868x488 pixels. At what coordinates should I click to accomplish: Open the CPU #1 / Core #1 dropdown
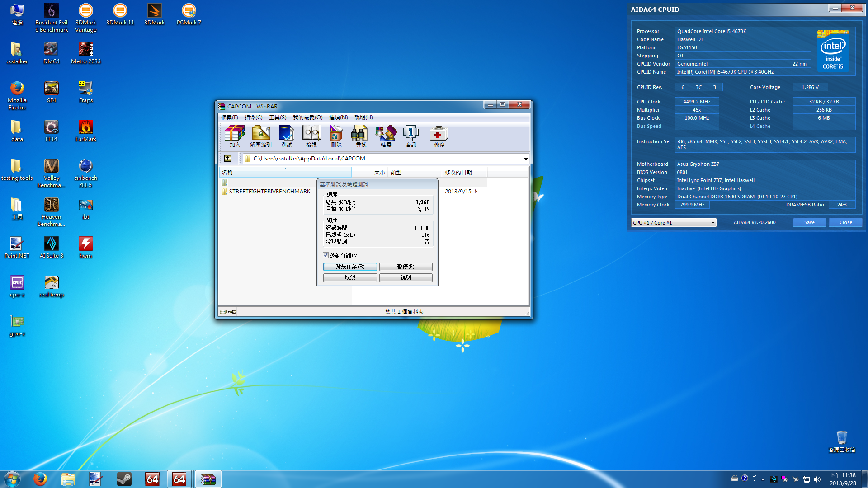pos(712,223)
